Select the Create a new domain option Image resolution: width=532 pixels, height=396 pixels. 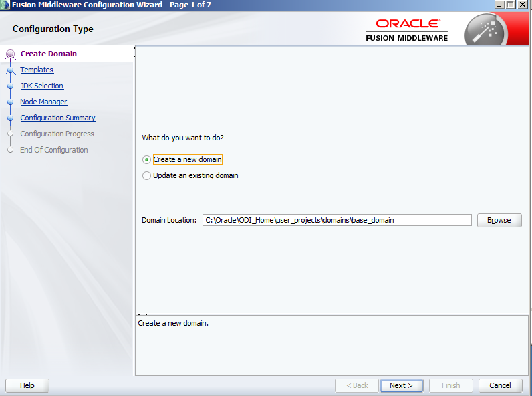[147, 160]
